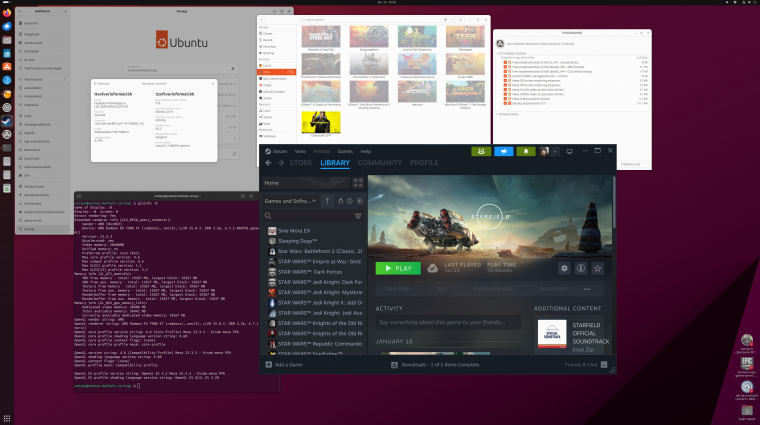
Task: Open Cyberpunk 2077 game thumbnail
Action: pos(320,124)
